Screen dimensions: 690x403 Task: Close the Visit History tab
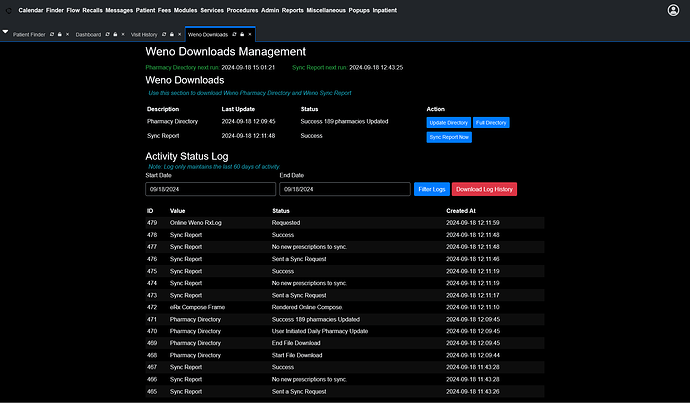pyautogui.click(x=179, y=34)
